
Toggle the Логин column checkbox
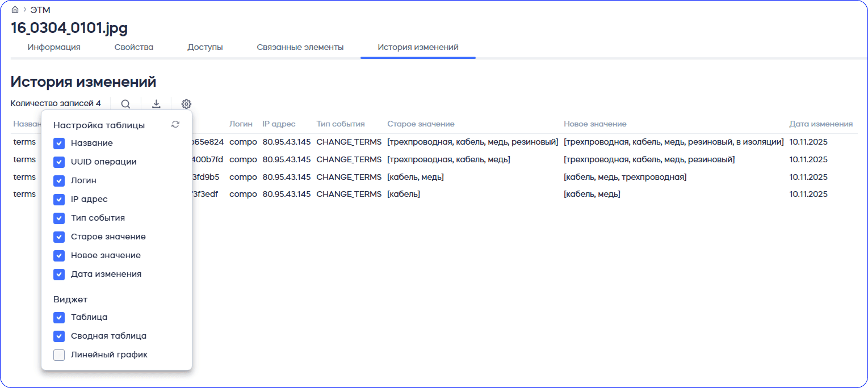(x=59, y=181)
